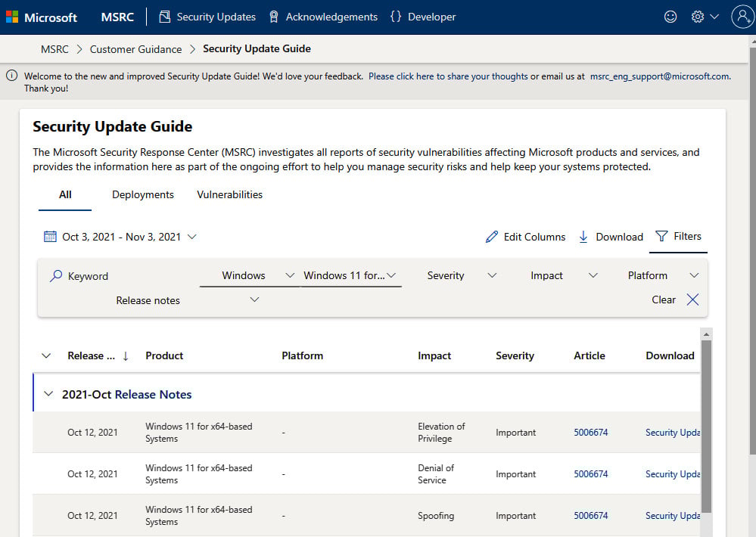The height and width of the screenshot is (537, 756).
Task: Click the Security Update Guide breadcrumb
Action: [257, 48]
